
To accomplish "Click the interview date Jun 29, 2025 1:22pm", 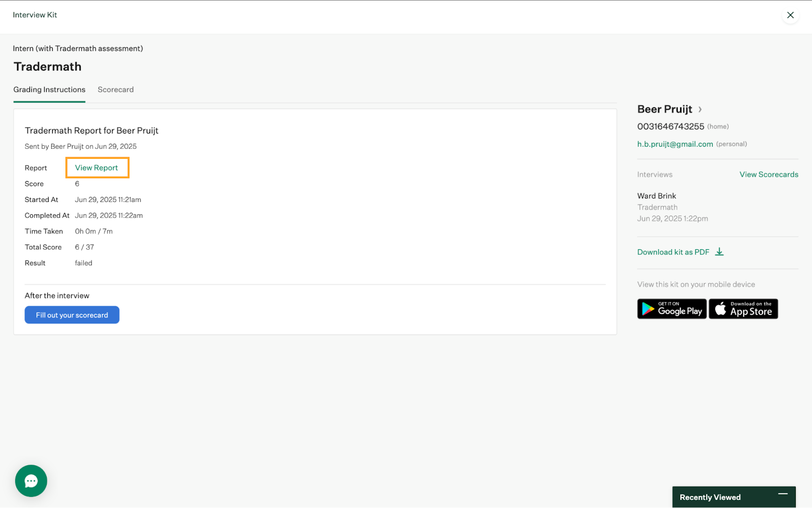I will (672, 219).
